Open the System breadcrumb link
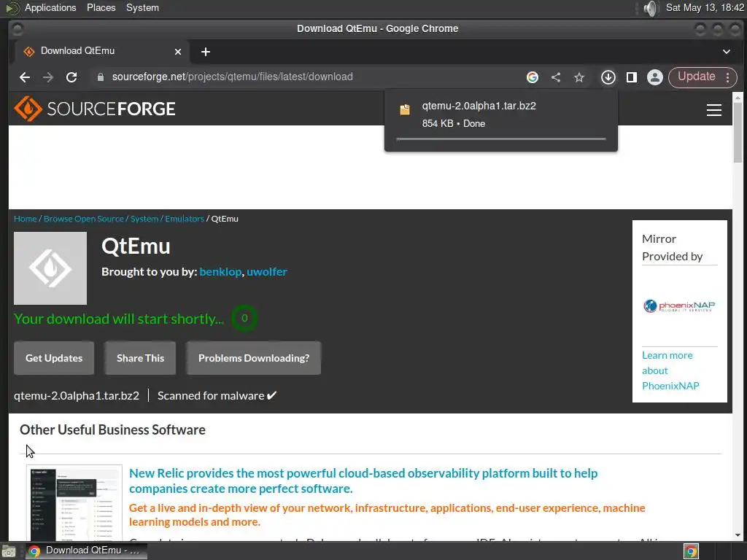 (144, 219)
